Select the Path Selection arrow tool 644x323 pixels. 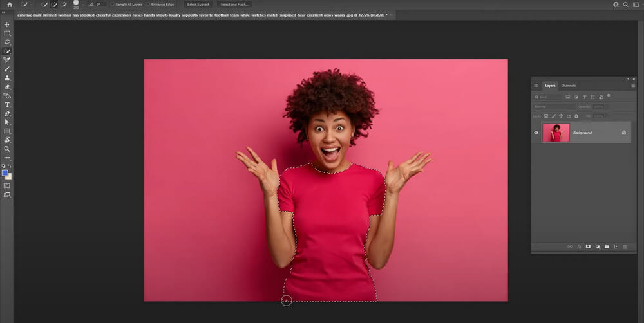[7, 122]
